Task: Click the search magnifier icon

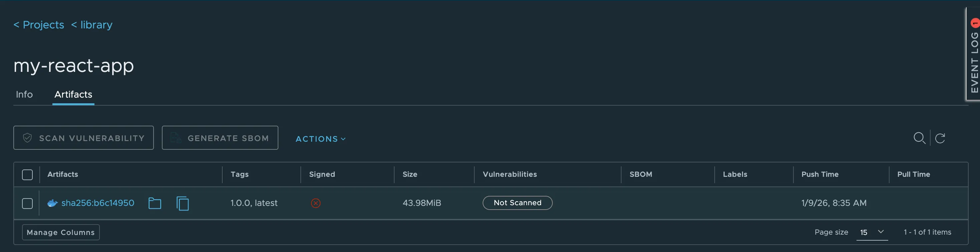Action: coord(919,138)
